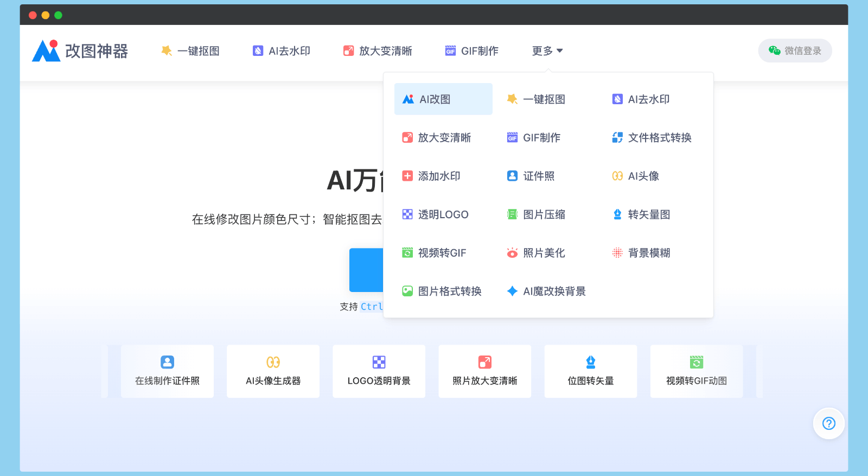Image resolution: width=868 pixels, height=476 pixels.
Task: Click the yellow window minimize button
Action: click(46, 15)
